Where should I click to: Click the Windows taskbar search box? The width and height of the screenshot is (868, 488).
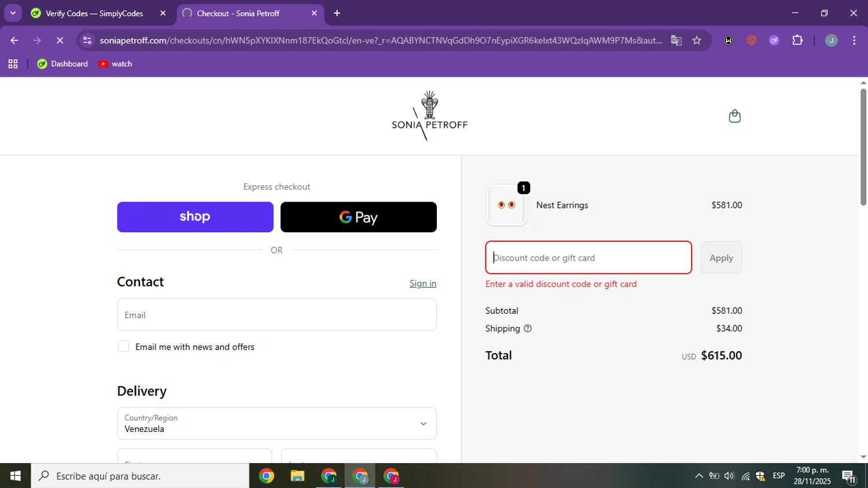[x=140, y=476]
